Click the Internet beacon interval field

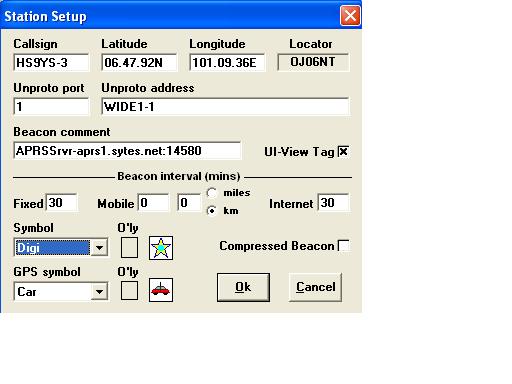[333, 202]
